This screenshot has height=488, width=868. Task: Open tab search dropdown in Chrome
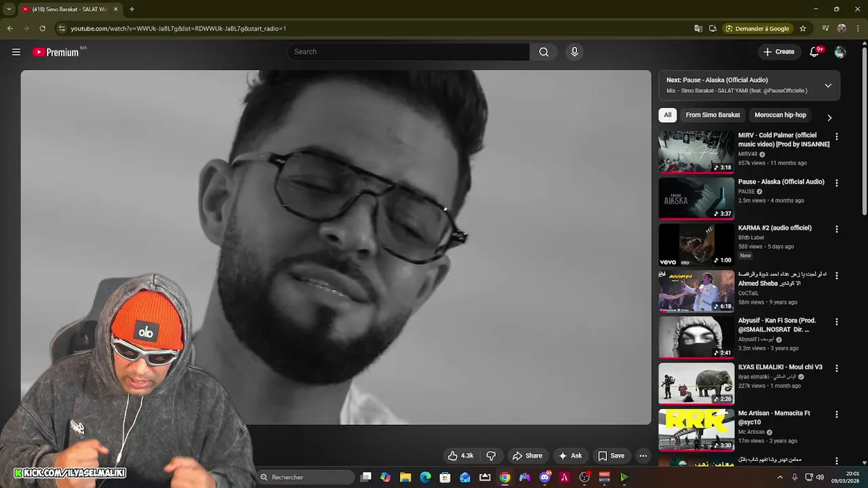pos(9,9)
